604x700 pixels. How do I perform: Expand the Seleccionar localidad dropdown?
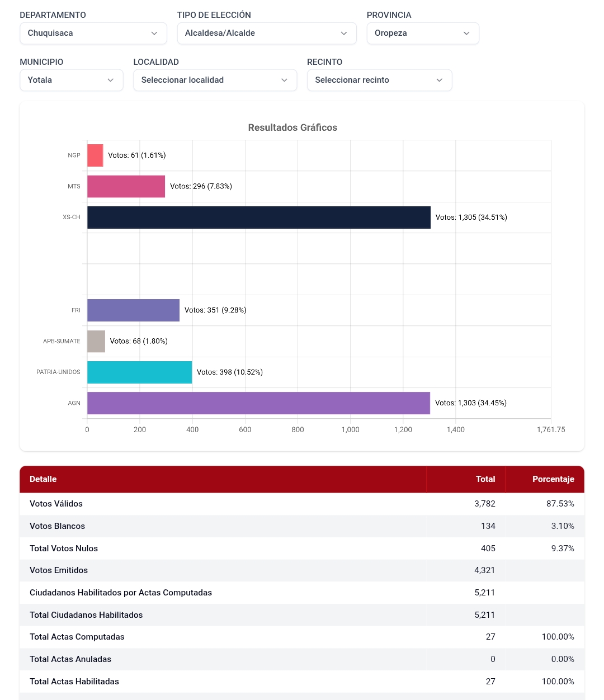pos(215,80)
